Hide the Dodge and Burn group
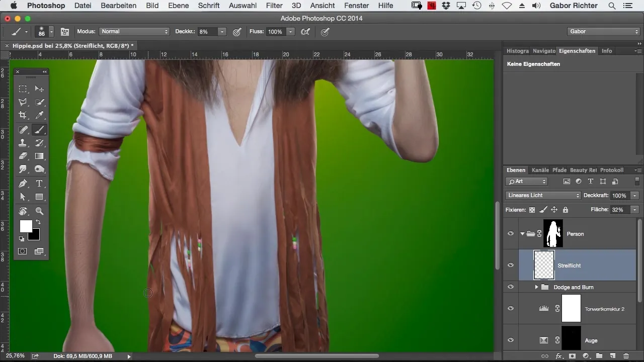 click(511, 287)
